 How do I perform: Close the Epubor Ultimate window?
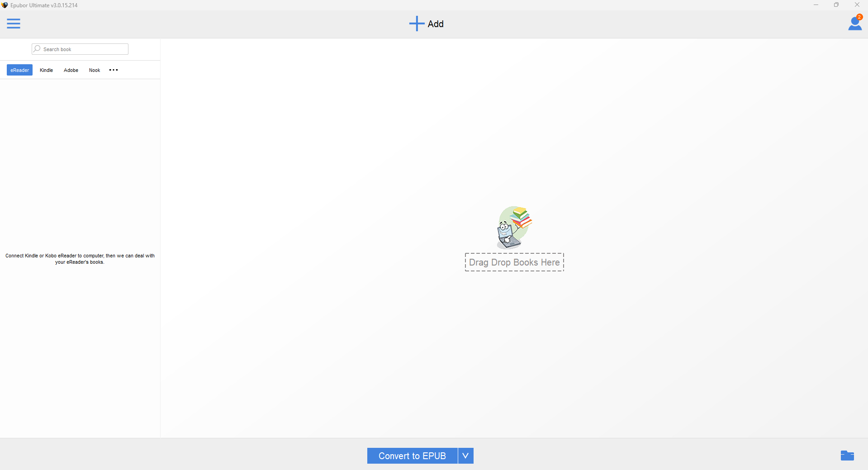(x=857, y=5)
